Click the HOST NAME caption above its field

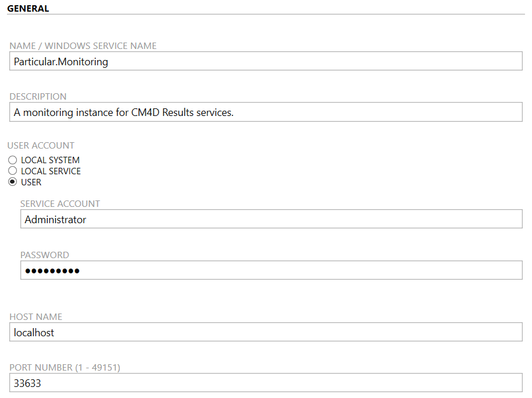(x=36, y=317)
